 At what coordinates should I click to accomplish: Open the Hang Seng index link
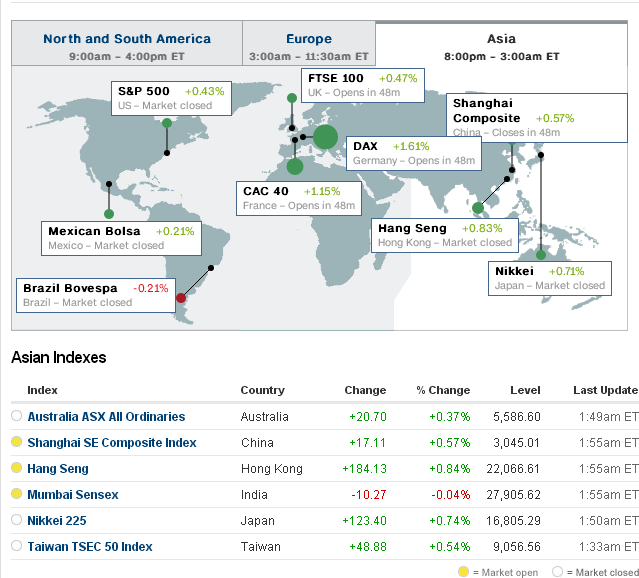click(x=58, y=469)
